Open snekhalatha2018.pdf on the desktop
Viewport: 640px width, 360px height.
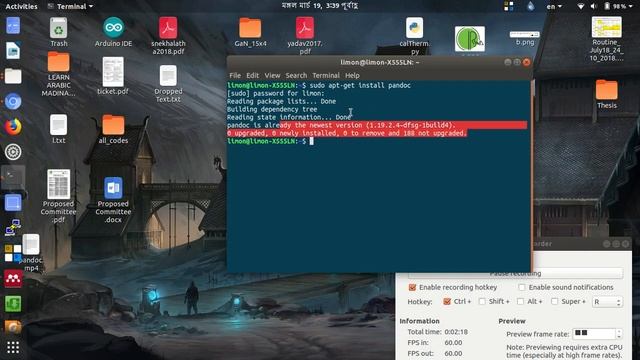coord(168,36)
